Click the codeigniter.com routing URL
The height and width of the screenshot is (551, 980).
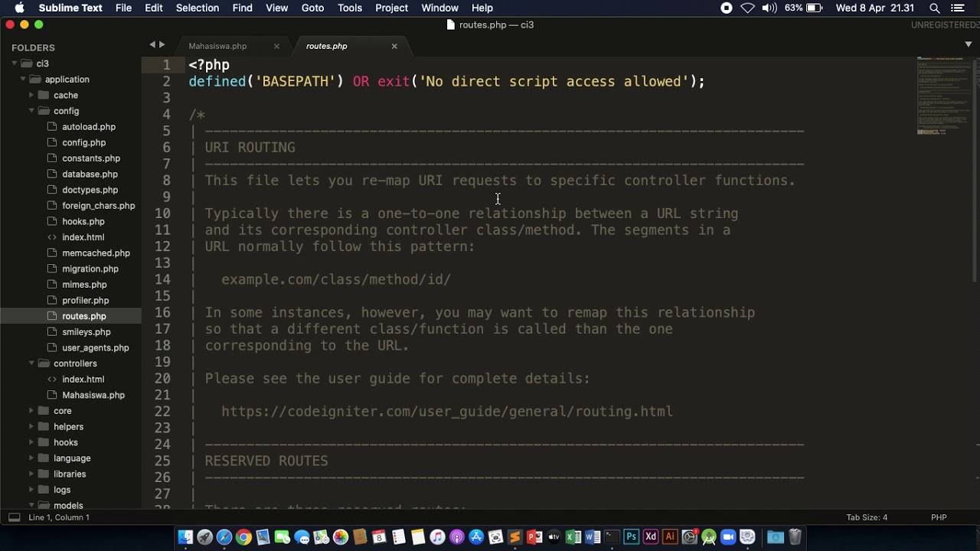tap(447, 412)
